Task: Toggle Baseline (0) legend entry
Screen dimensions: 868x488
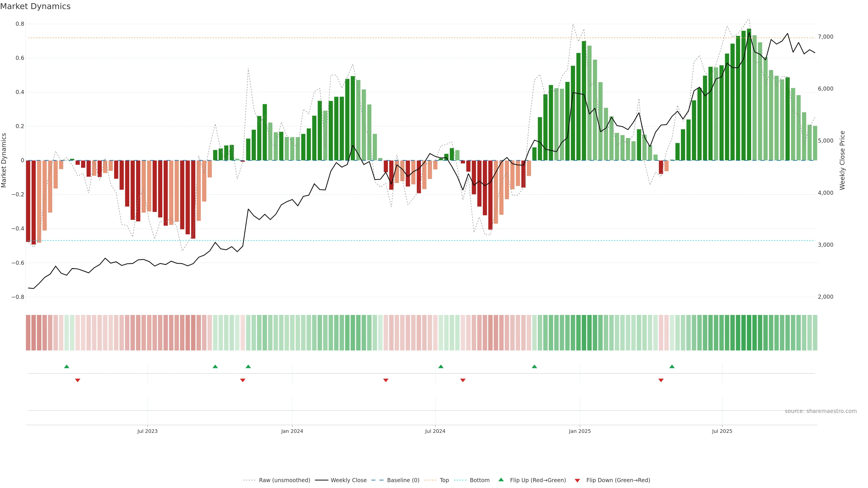Action: click(x=403, y=480)
